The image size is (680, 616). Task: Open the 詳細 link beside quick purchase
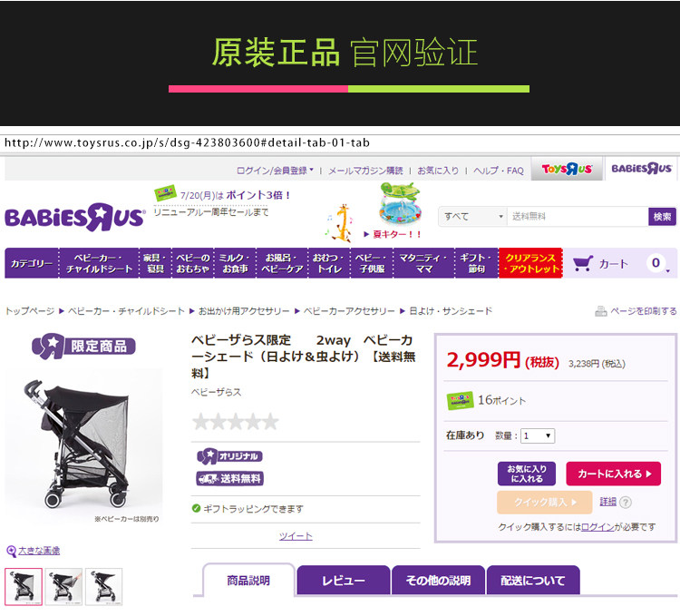[x=608, y=502]
